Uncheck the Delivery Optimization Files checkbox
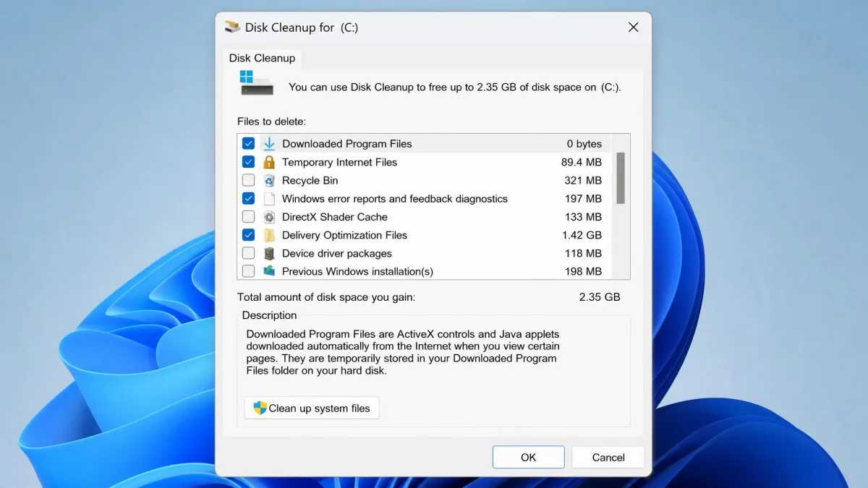This screenshot has width=868, height=488. [248, 235]
